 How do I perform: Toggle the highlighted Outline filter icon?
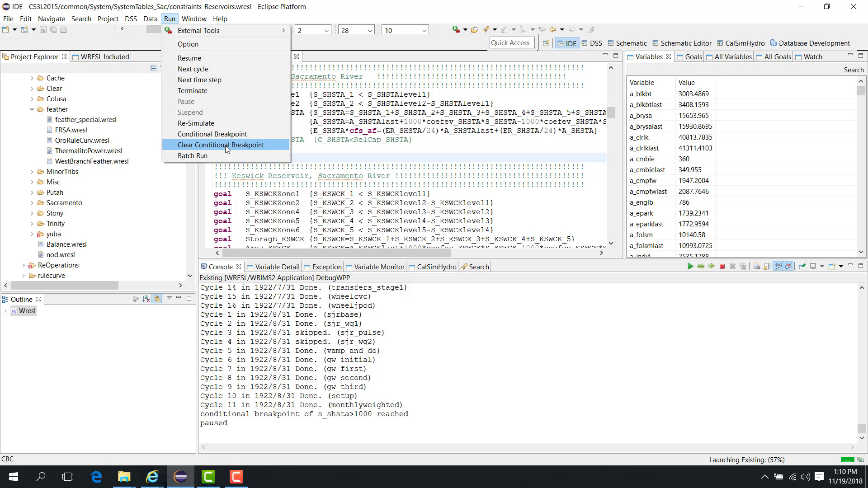click(157, 299)
